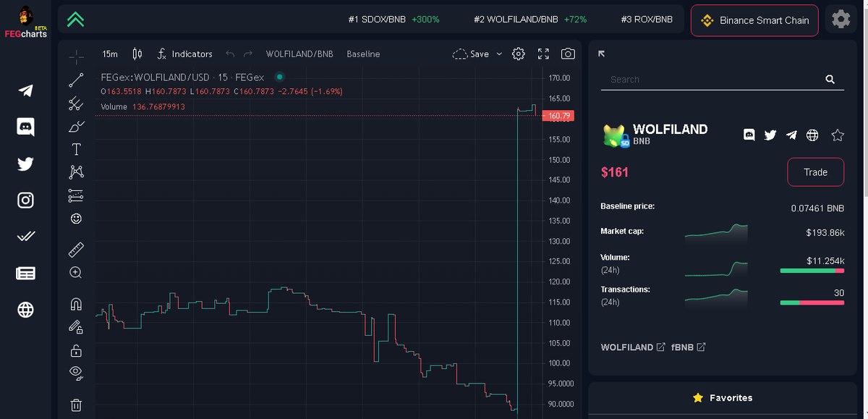This screenshot has height=419, width=868.
Task: Use the measure ruler tool
Action: pos(76,250)
